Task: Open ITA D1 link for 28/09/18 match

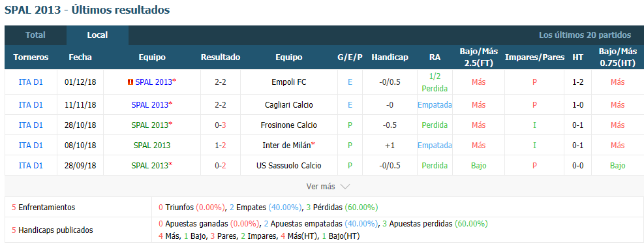Action: coord(31,166)
